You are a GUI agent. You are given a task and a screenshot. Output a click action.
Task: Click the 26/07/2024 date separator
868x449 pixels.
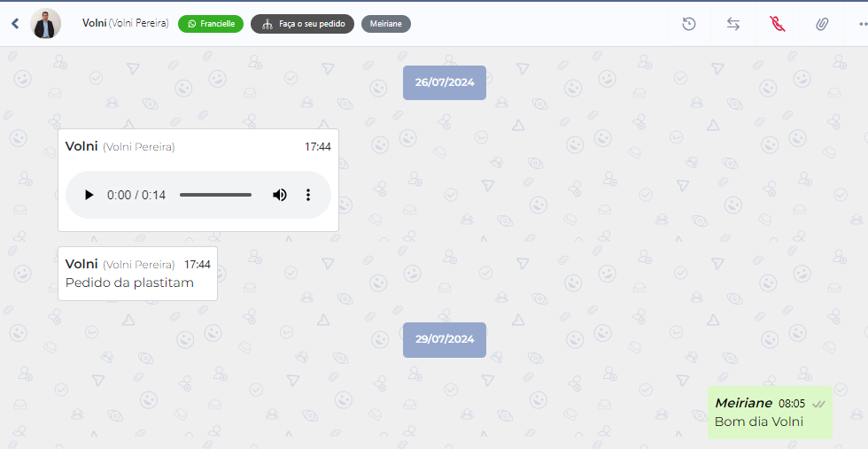(x=445, y=82)
